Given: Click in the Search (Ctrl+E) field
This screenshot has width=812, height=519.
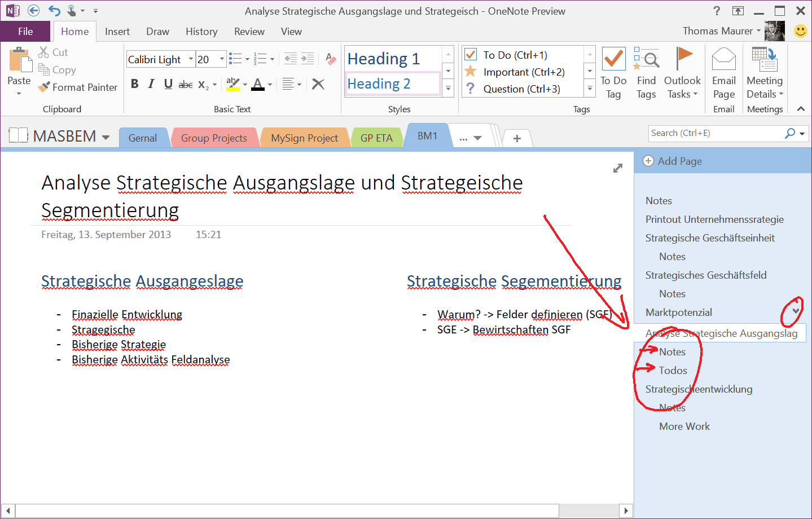Looking at the screenshot, I should click(x=715, y=133).
